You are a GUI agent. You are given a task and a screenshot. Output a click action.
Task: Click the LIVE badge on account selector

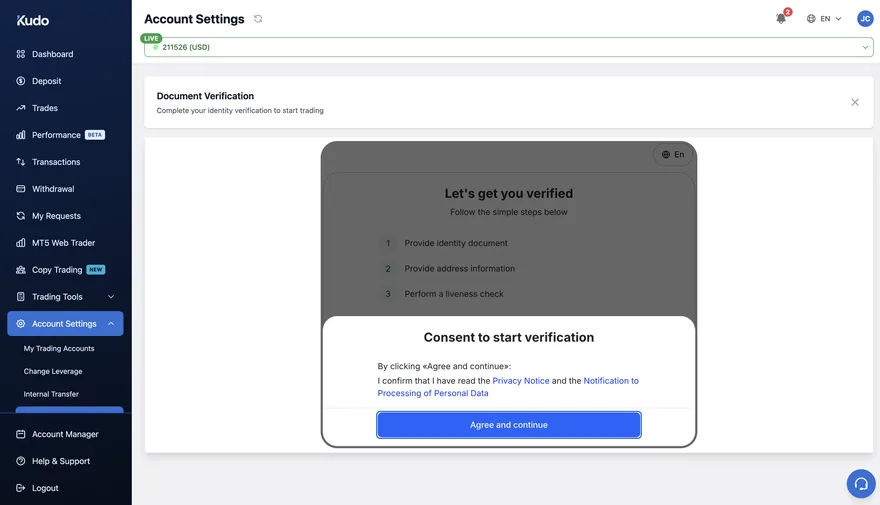click(x=151, y=38)
